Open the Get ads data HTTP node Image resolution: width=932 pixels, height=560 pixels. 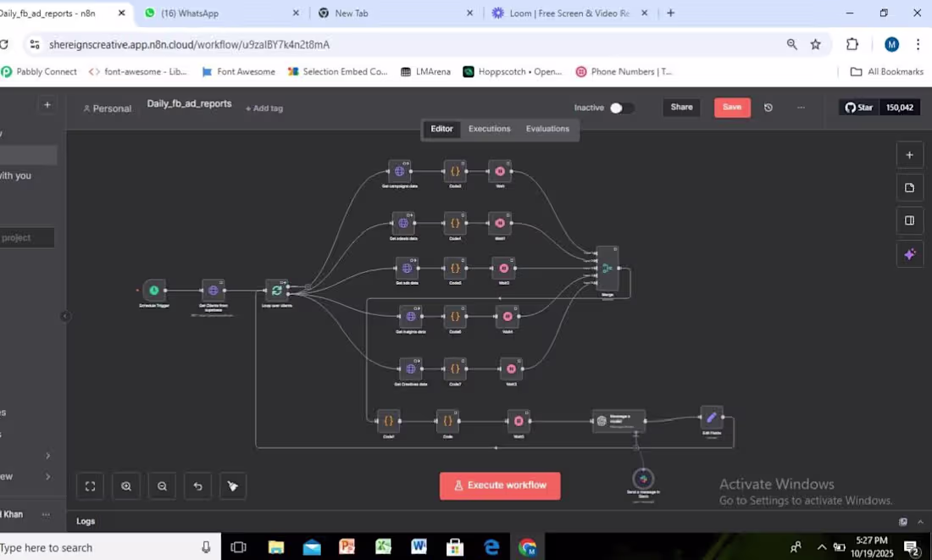(407, 268)
